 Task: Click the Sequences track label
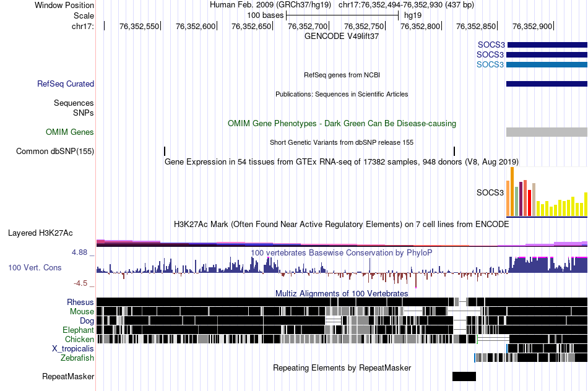pos(74,103)
